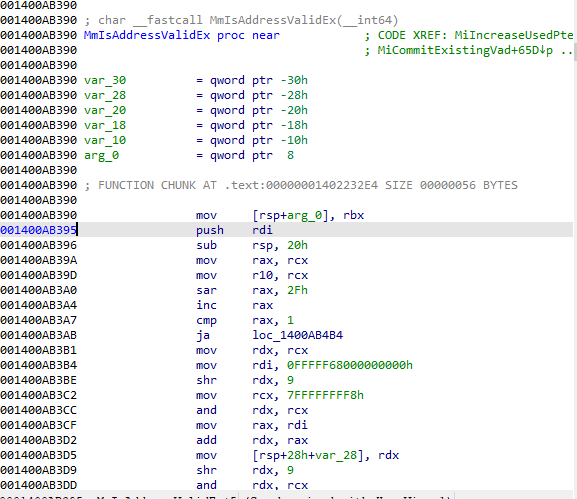Click the MmIsAddressValidEx name before 'proc near'
The image size is (577, 499).
tap(147, 35)
